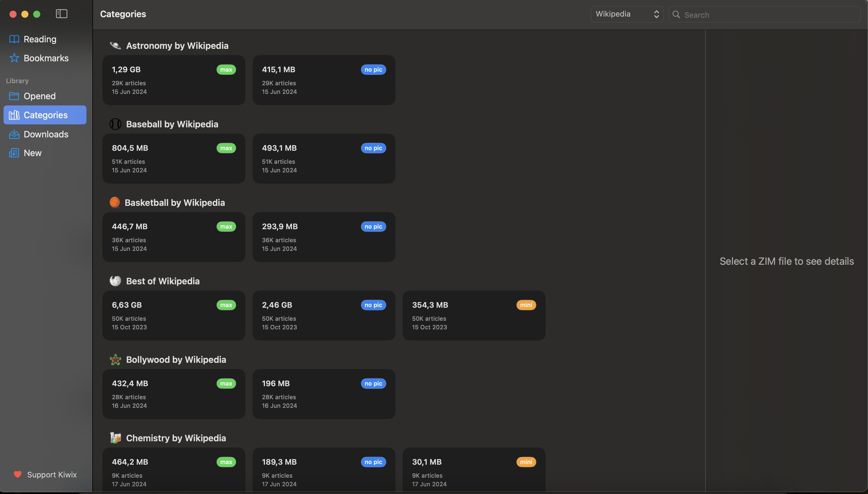Select the Chemistry 189,3 MB no pic card
Viewport: 868px width, 494px height.
pos(324,470)
